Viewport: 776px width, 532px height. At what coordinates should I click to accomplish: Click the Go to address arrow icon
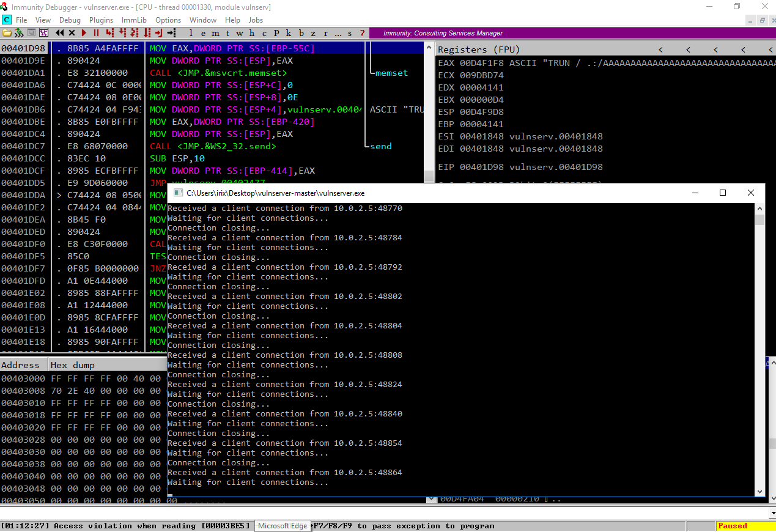click(x=171, y=33)
